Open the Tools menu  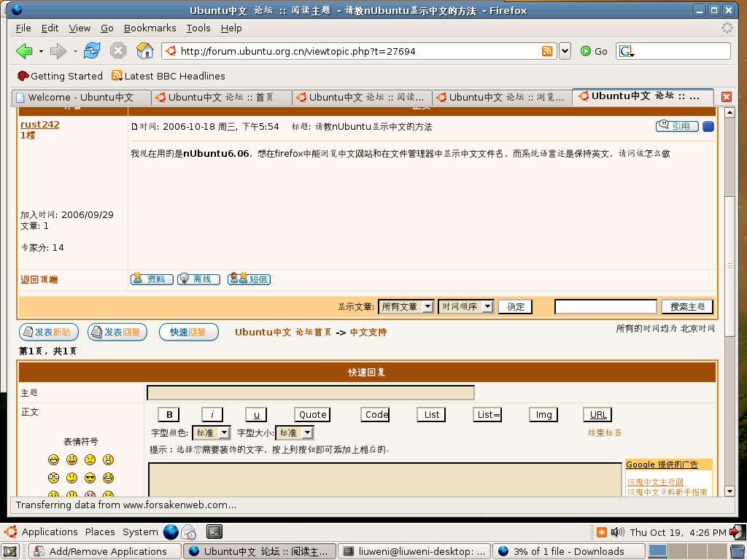click(x=198, y=28)
